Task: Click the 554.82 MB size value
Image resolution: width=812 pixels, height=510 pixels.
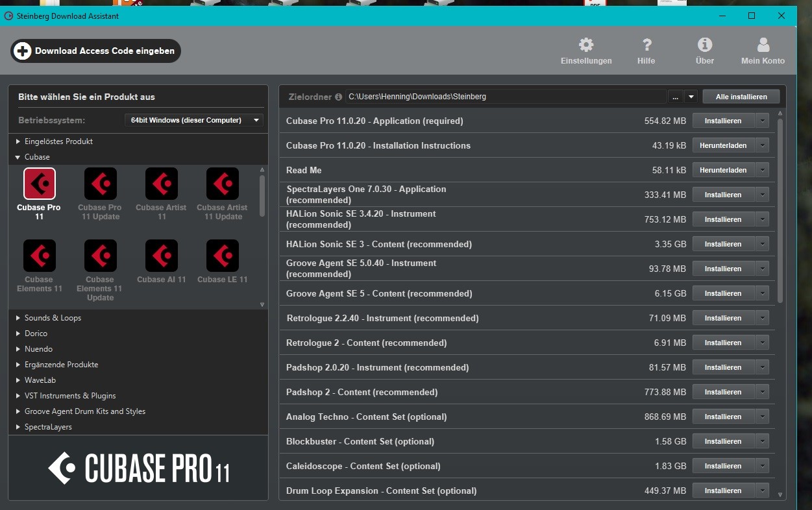Action: coord(665,121)
